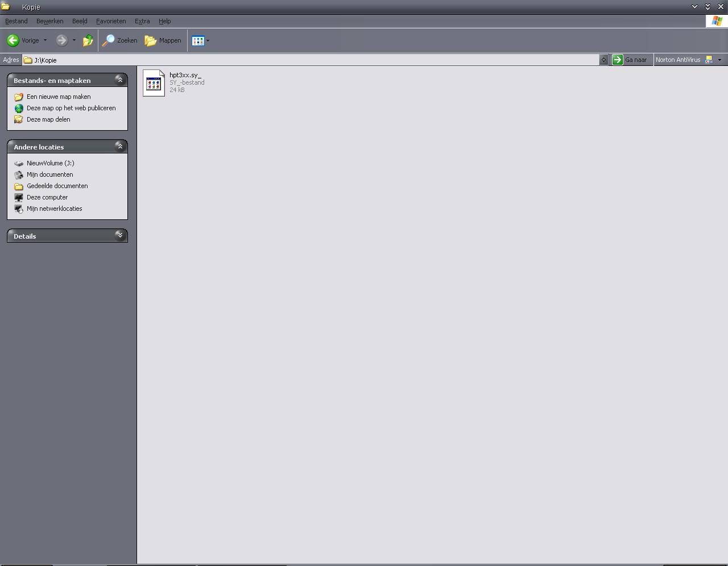
Task: Click Deze map delen link
Action: [48, 119]
